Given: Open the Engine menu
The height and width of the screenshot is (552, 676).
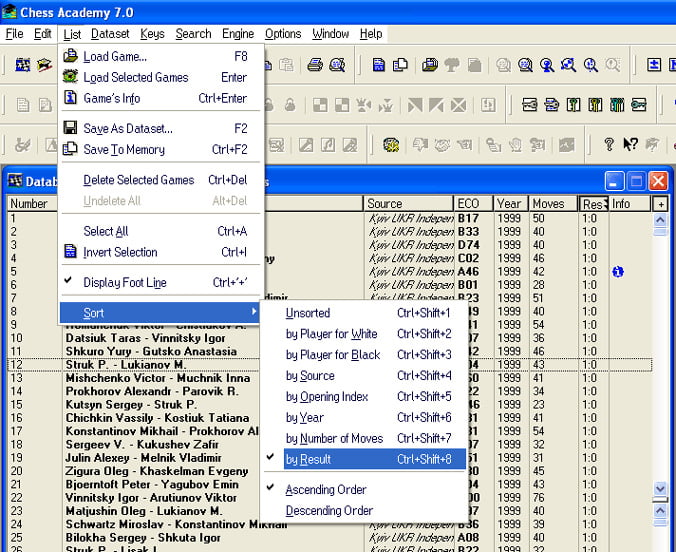Looking at the screenshot, I should [238, 34].
